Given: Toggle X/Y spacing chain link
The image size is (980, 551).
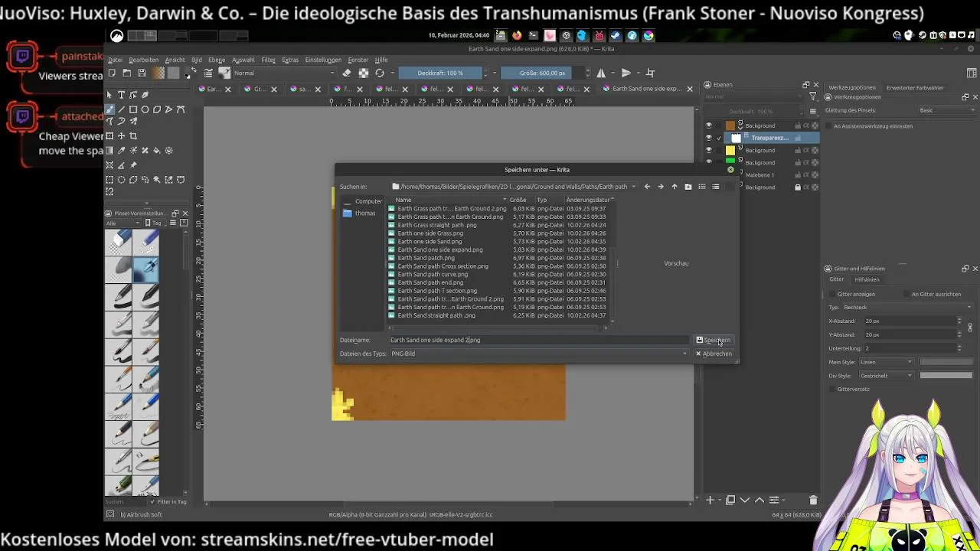Looking at the screenshot, I should (970, 328).
